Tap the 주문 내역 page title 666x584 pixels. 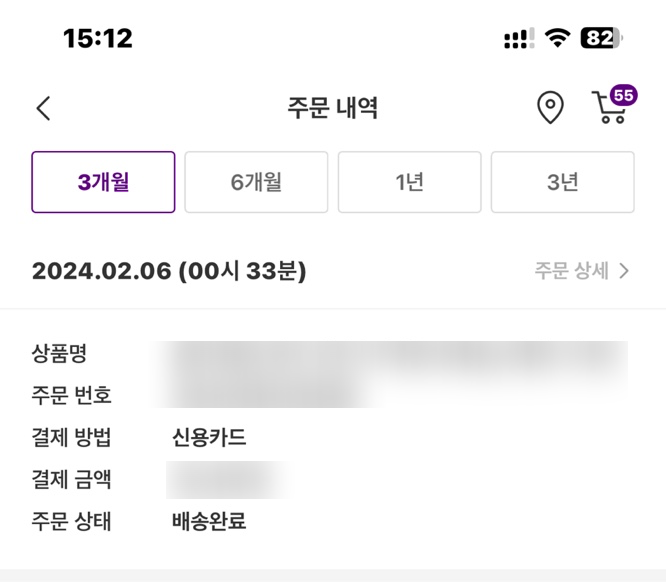pyautogui.click(x=333, y=108)
